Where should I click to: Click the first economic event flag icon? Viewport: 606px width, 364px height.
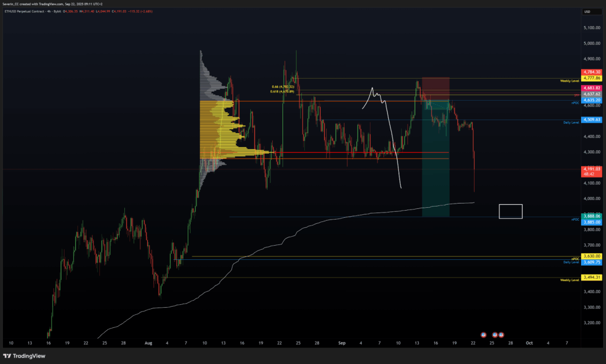coord(483,334)
